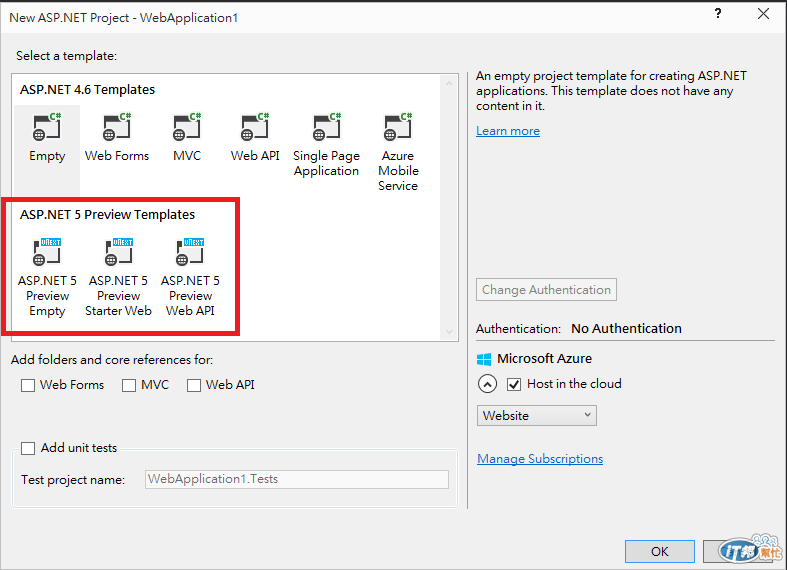Click the Change Authentication button

[x=546, y=290]
